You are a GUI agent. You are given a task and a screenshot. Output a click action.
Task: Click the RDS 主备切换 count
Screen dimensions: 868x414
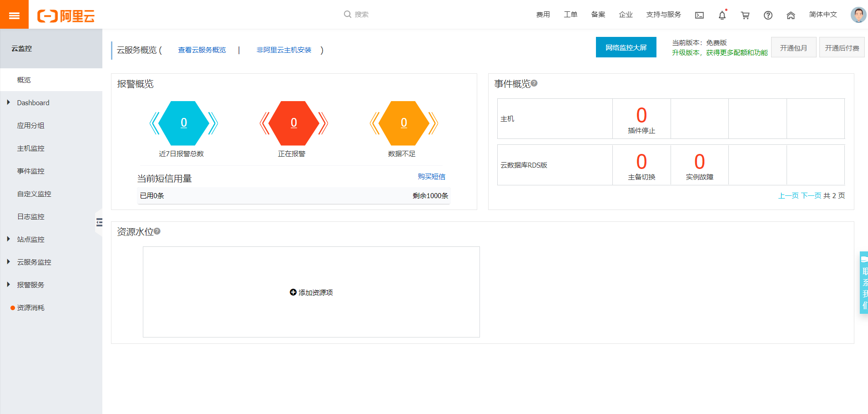click(641, 162)
